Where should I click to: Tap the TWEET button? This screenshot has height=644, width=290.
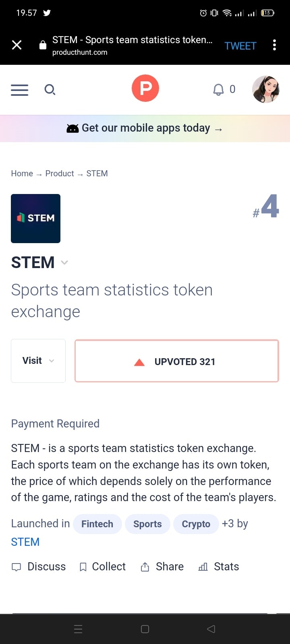(x=240, y=46)
